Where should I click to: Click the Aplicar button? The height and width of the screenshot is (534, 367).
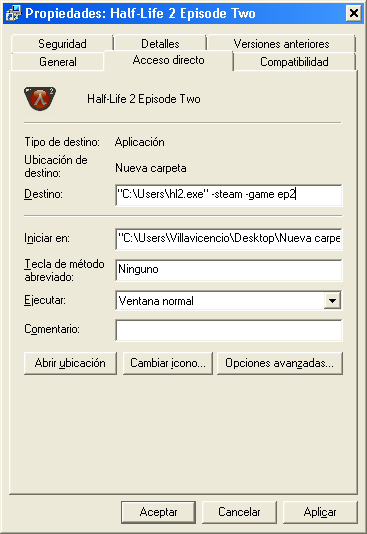coord(320,512)
